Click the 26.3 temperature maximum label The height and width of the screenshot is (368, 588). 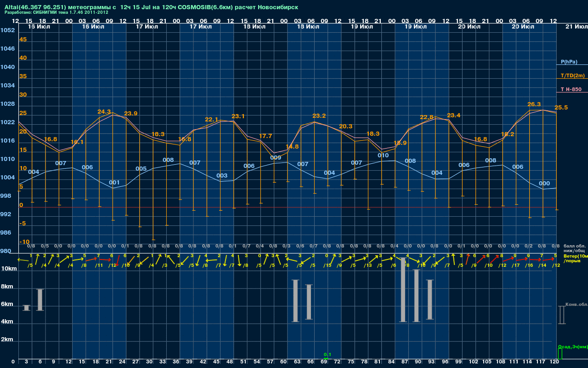pos(534,104)
